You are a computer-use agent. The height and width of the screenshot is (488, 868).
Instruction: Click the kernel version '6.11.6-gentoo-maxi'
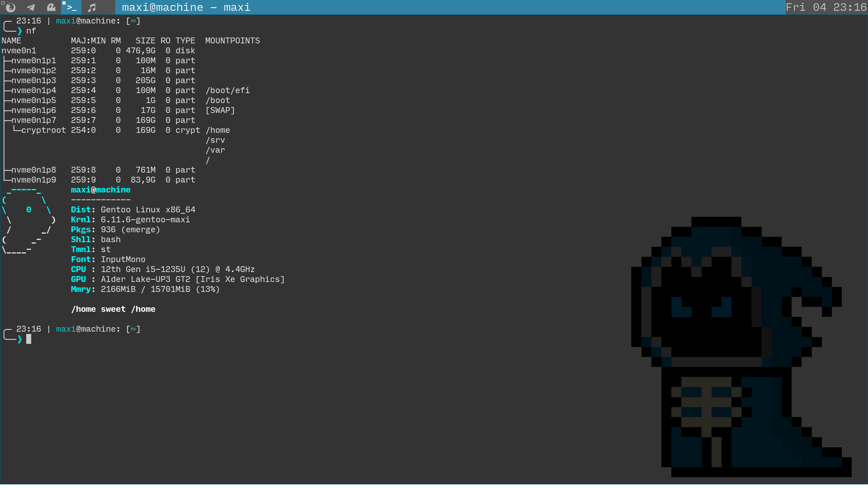[x=145, y=220]
